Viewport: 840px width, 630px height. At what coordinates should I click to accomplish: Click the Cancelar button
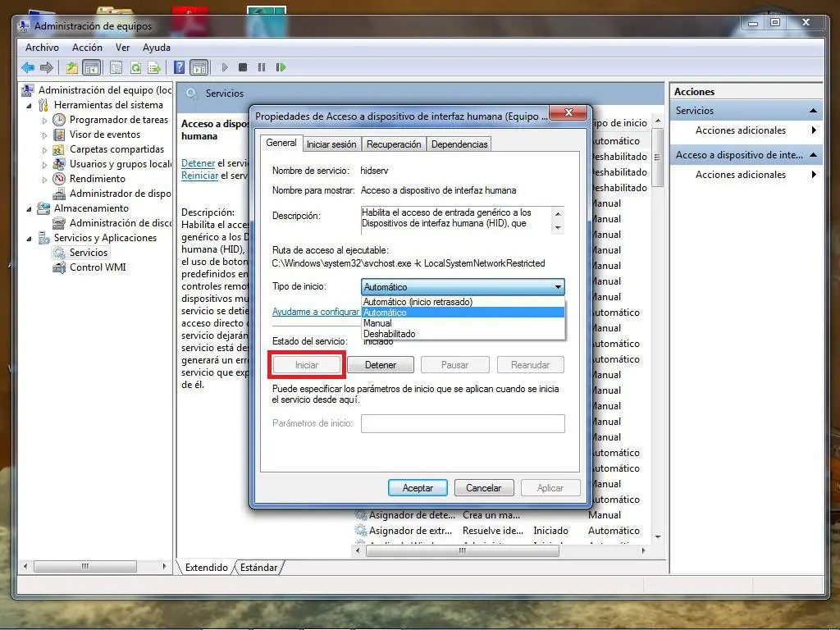[484, 488]
